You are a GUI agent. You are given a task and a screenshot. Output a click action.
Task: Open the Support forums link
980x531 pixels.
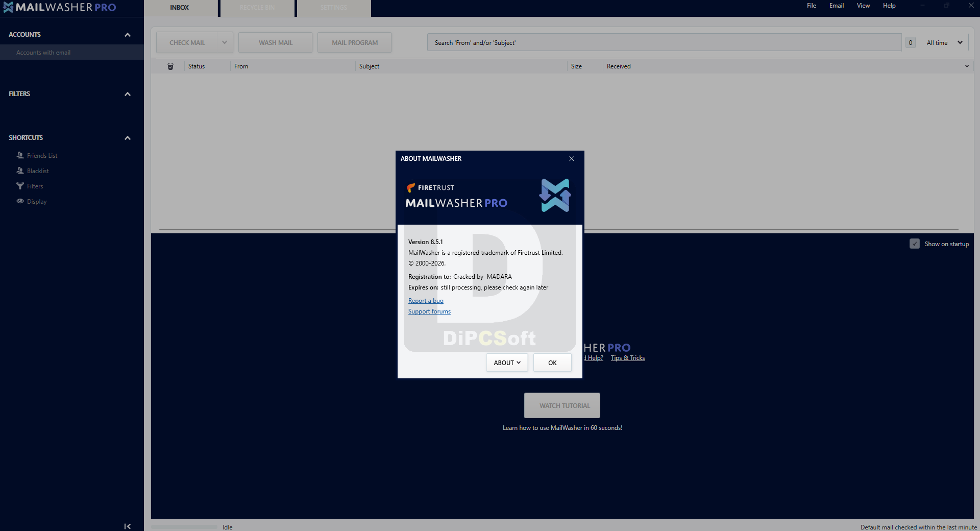point(429,311)
